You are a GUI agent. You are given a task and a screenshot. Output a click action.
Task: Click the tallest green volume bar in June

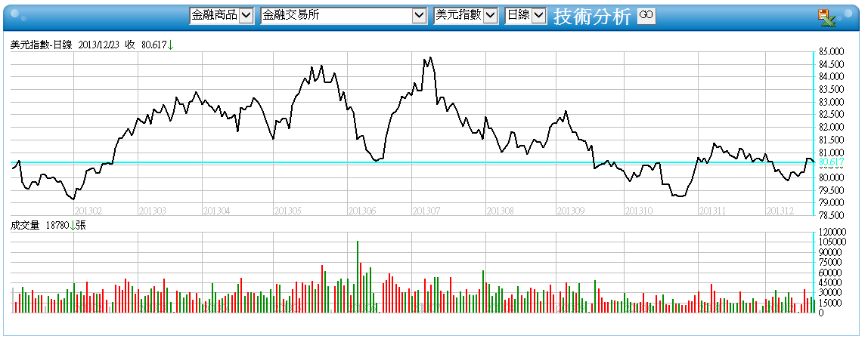(x=358, y=277)
